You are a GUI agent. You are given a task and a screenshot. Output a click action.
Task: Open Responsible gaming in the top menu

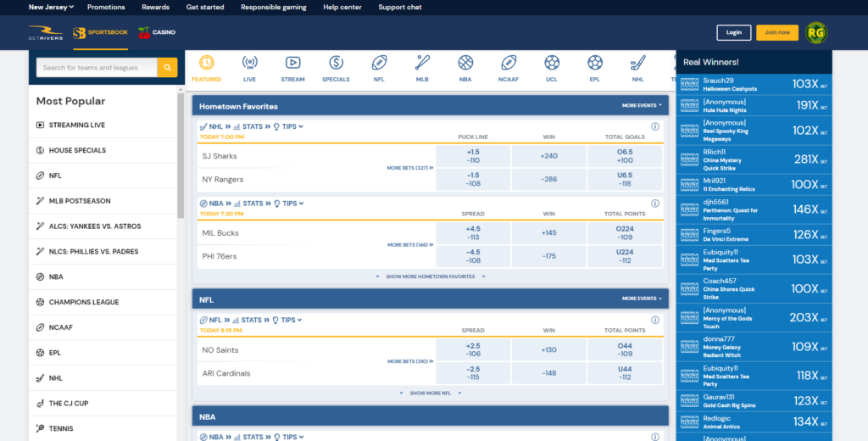(274, 7)
